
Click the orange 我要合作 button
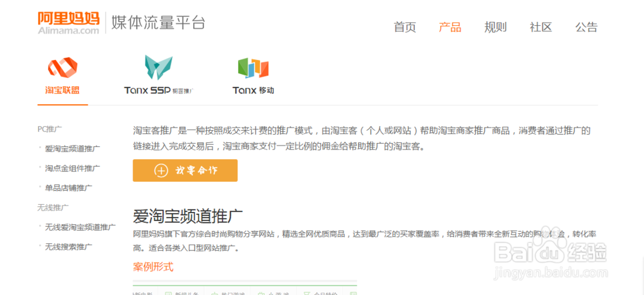[x=185, y=171]
